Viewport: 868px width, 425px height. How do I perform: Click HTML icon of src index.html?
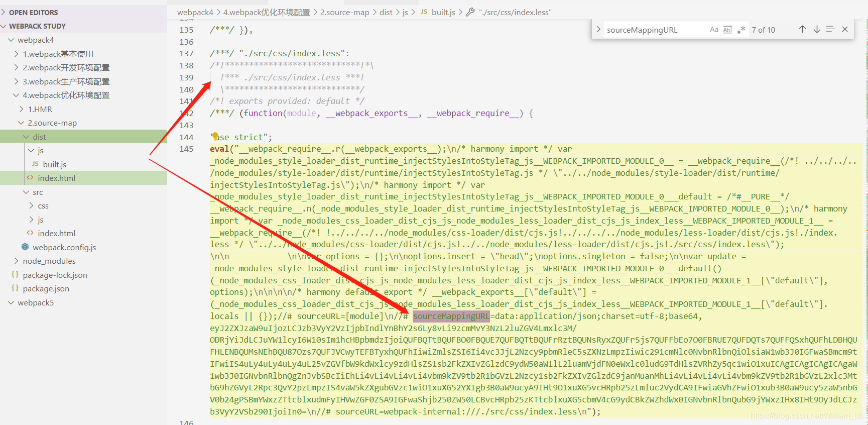[30, 233]
